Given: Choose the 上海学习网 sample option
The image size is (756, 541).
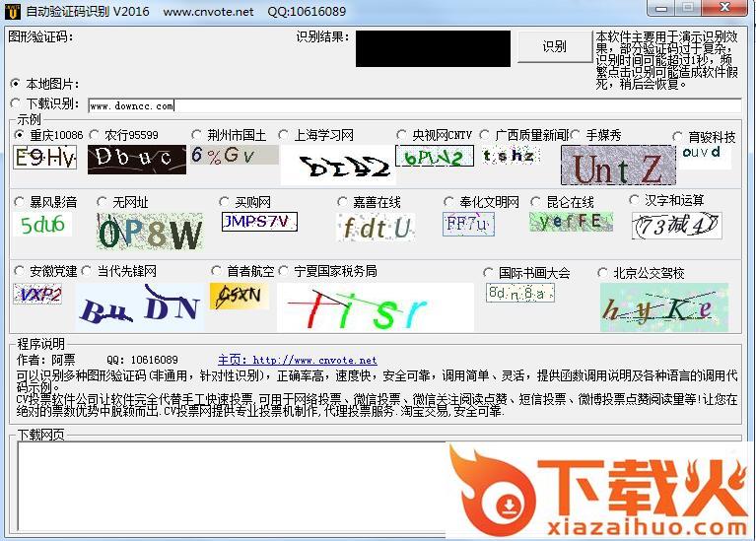Looking at the screenshot, I should tap(284, 135).
